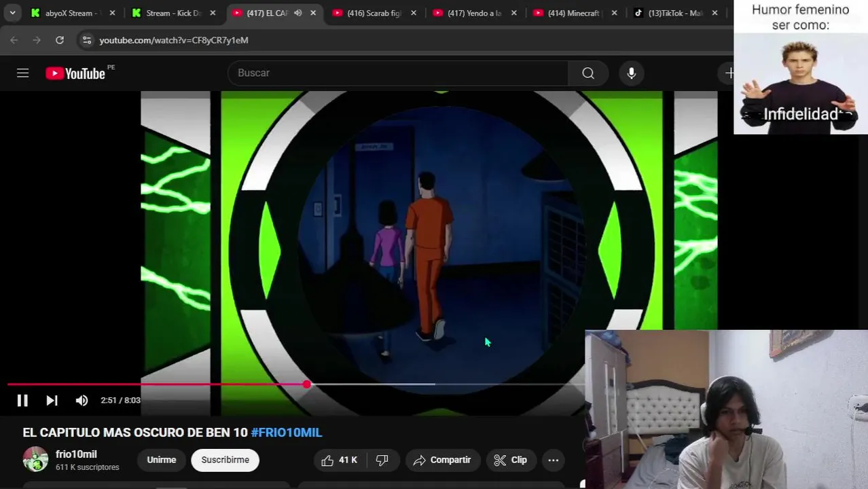
Task: Close the abyoX Stream tab
Action: pos(113,13)
